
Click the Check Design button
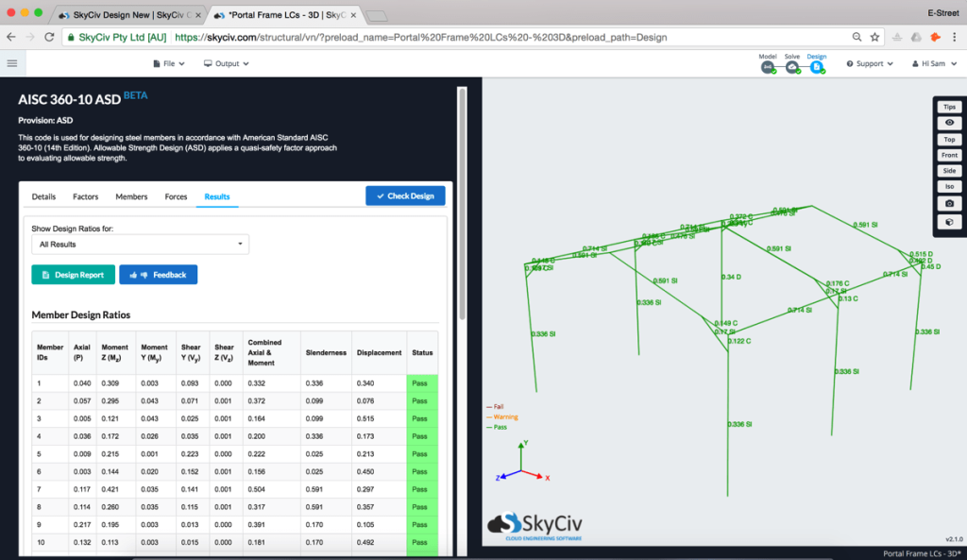coord(405,195)
